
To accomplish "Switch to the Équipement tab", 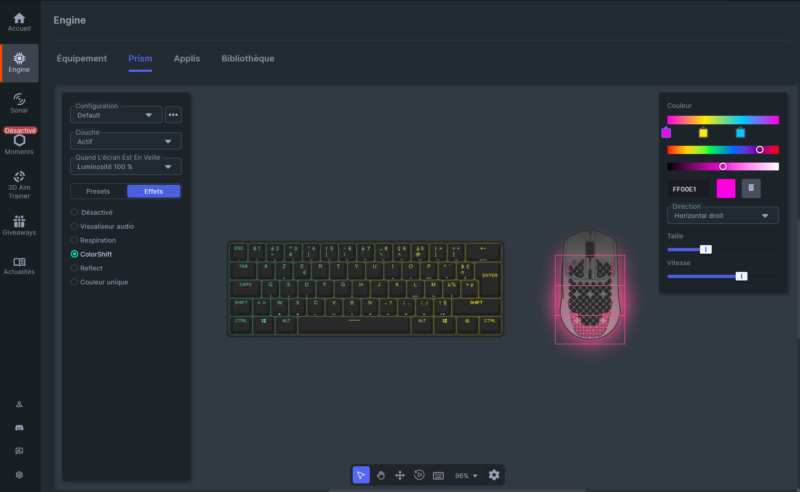I will (82, 59).
